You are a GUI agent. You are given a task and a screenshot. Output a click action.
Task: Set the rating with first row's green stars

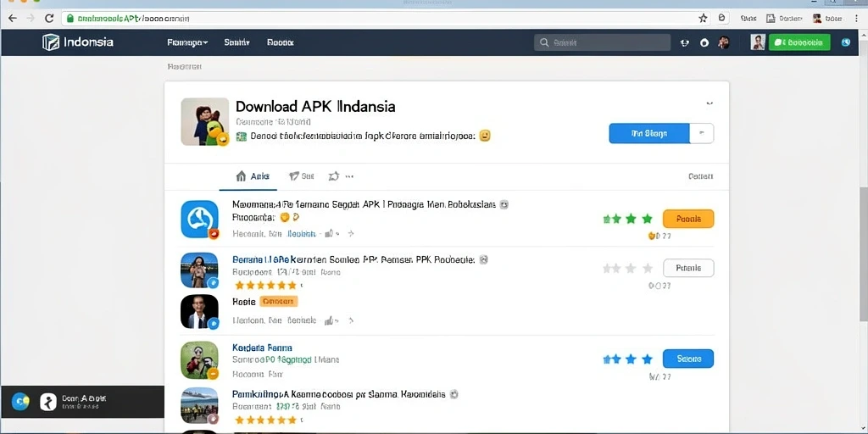628,220
